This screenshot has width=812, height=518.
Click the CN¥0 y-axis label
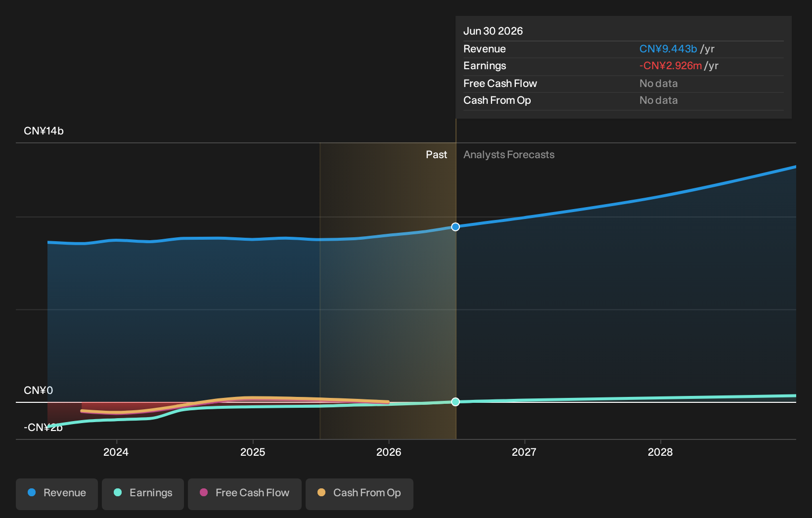coord(38,390)
